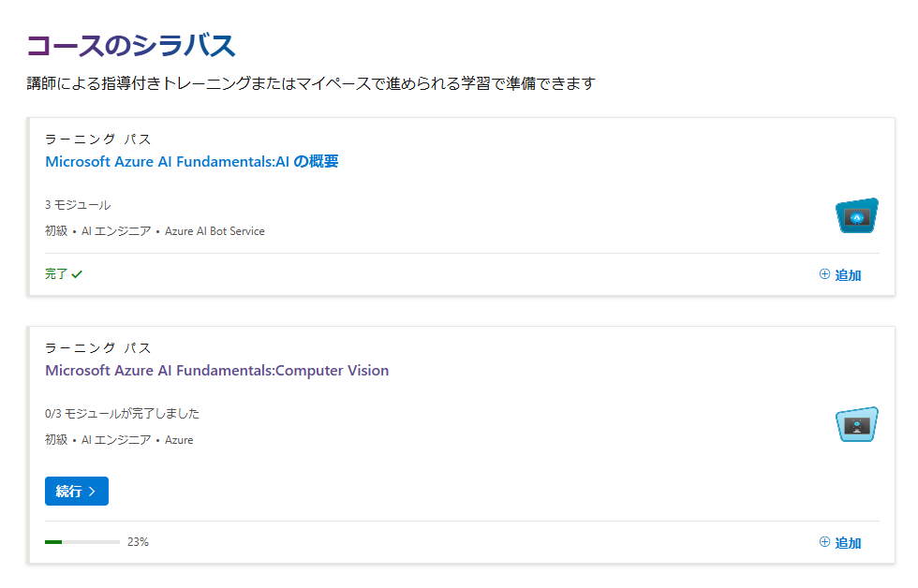Click the コースのシラバス heading
Image resolution: width=918 pixels, height=588 pixels.
pos(131,46)
